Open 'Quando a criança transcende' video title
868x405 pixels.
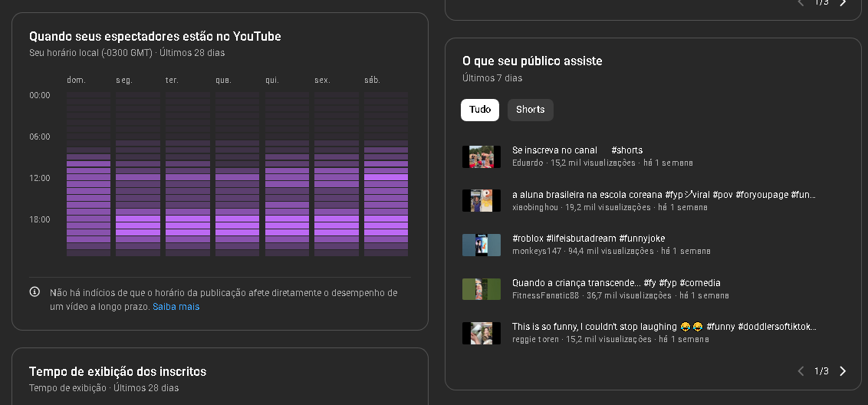616,283
